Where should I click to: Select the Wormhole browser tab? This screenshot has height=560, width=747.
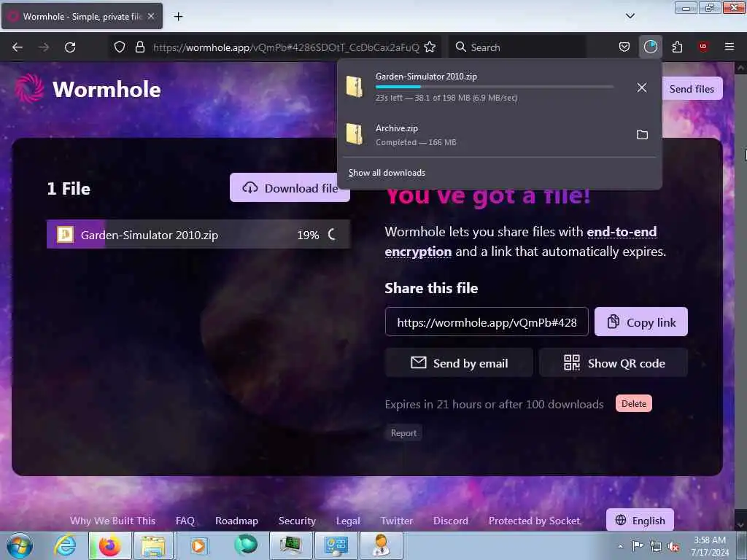(x=82, y=16)
